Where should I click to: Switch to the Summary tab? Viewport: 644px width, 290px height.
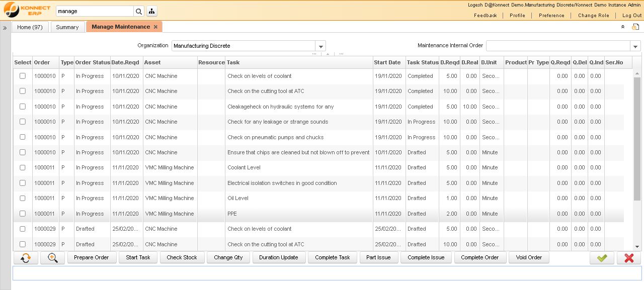click(x=67, y=27)
